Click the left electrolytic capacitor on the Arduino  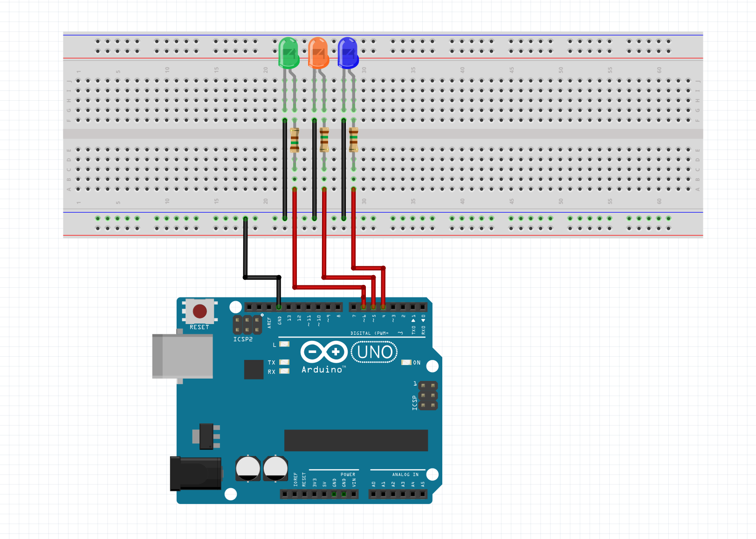(x=248, y=468)
